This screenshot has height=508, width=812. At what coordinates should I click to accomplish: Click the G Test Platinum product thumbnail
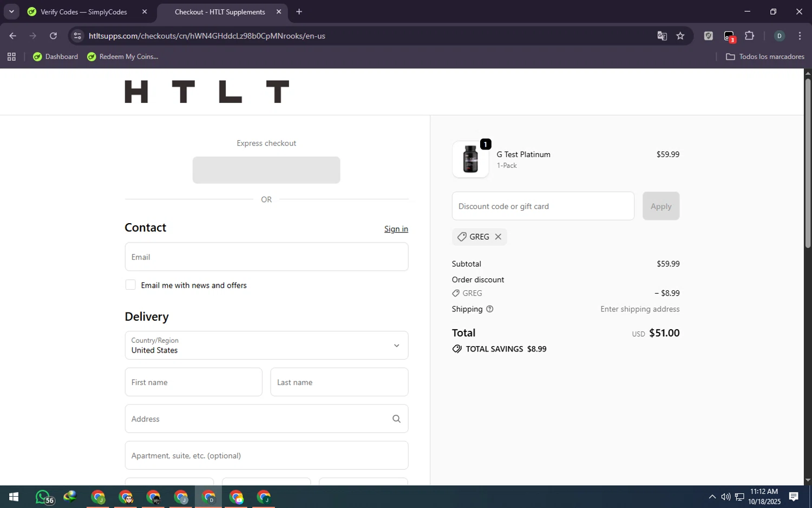(470, 159)
